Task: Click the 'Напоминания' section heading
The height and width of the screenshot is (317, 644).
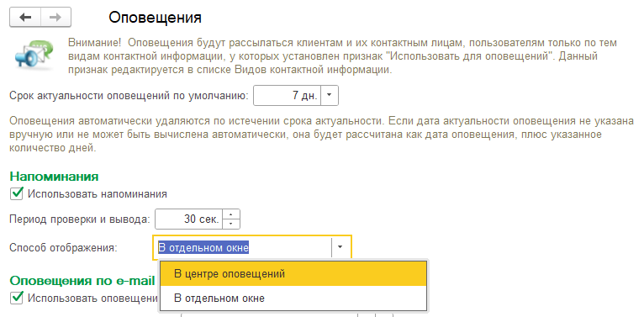Action: [x=54, y=177]
